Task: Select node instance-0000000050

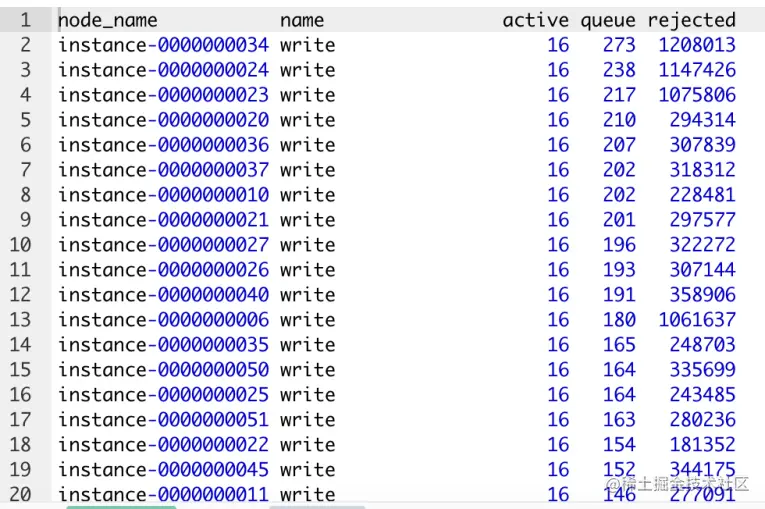Action: (163, 369)
